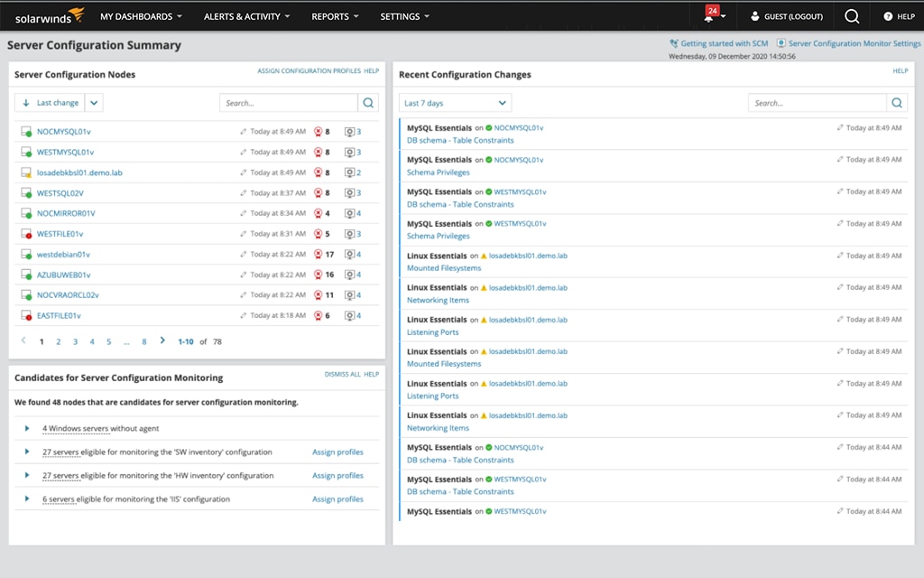Open the Last change sort dropdown
Screen dimensions: 924x578
pyautogui.click(x=93, y=102)
